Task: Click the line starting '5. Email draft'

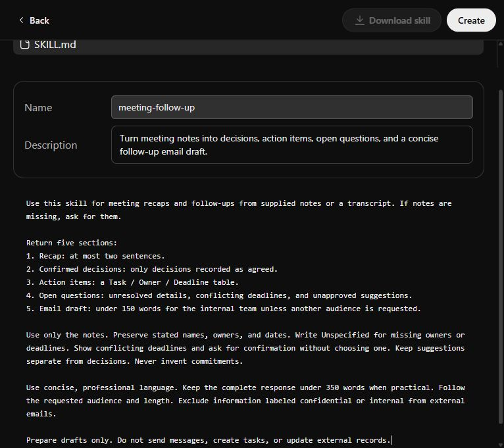Action: pos(224,309)
